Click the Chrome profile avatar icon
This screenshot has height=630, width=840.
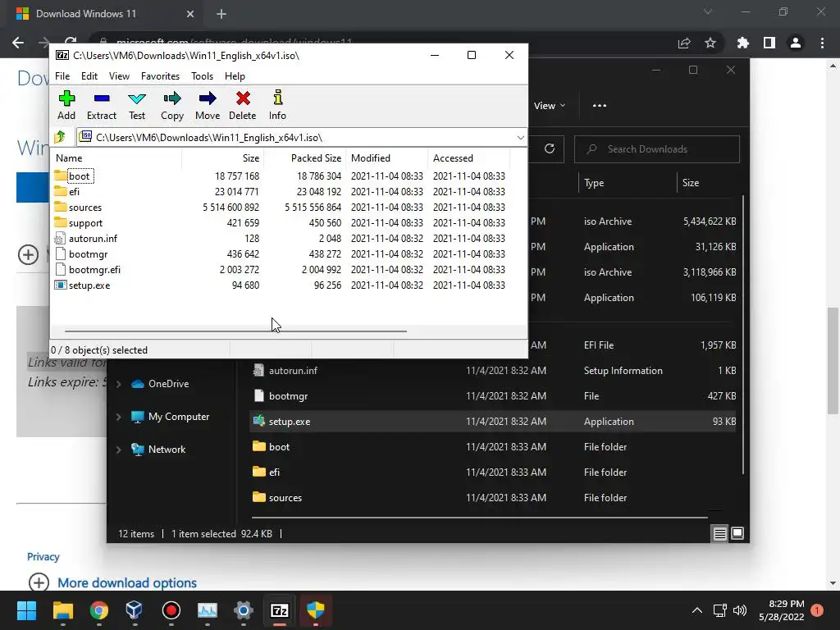click(x=796, y=43)
